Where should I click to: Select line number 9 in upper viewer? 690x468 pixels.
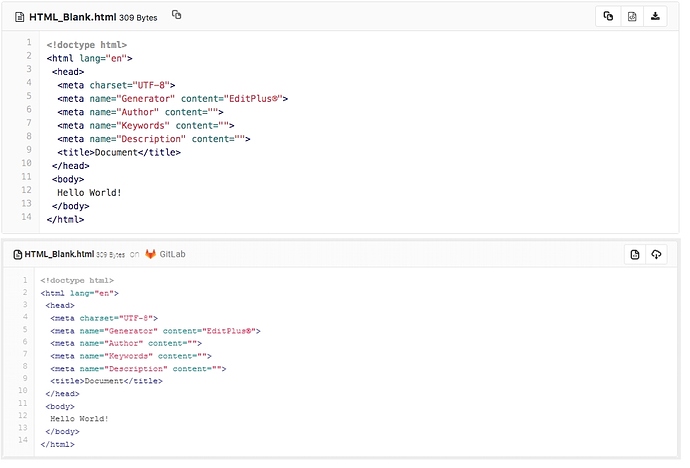point(29,151)
